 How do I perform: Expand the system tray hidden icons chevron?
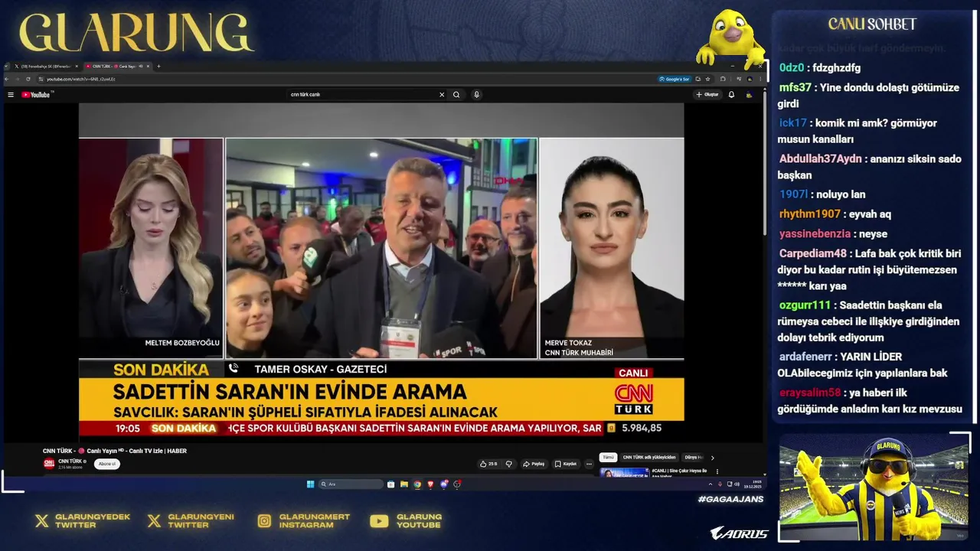click(x=710, y=484)
